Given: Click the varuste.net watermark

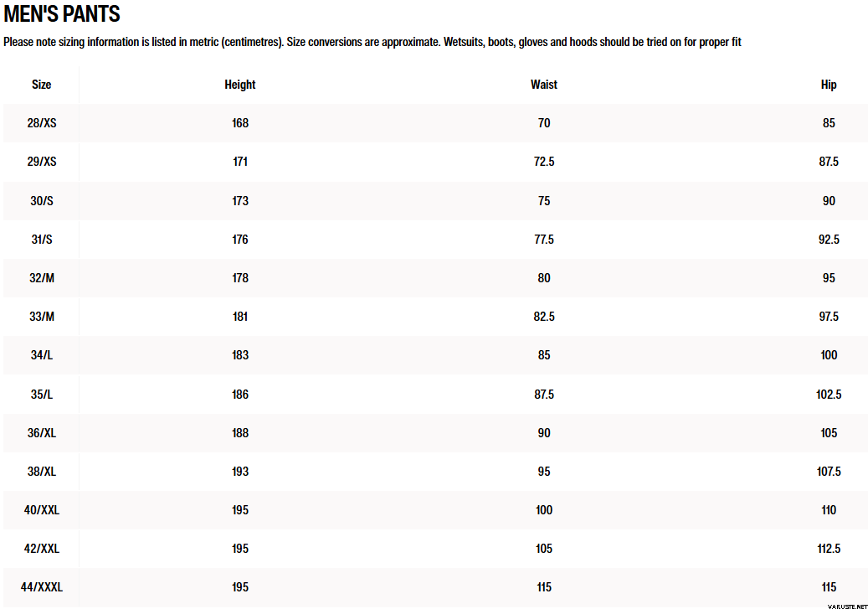Looking at the screenshot, I should coord(845,603).
